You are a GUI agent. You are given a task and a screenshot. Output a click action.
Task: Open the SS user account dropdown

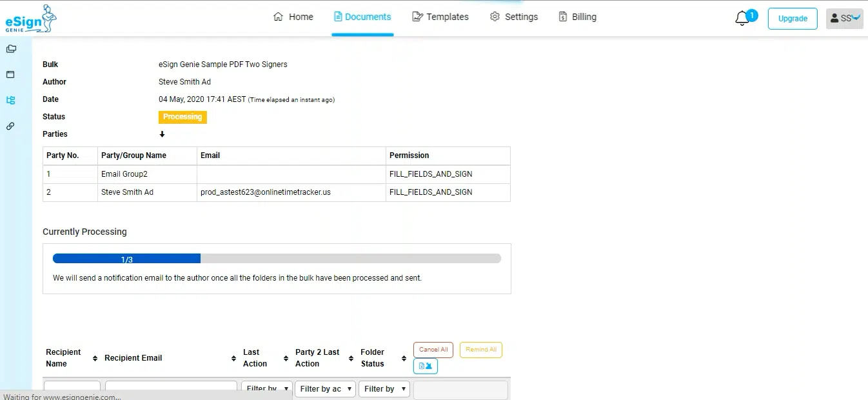coord(845,19)
